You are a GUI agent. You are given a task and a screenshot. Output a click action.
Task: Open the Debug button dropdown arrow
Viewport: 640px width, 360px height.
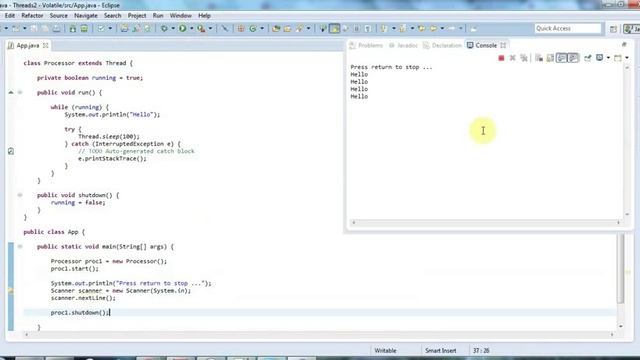point(173,28)
